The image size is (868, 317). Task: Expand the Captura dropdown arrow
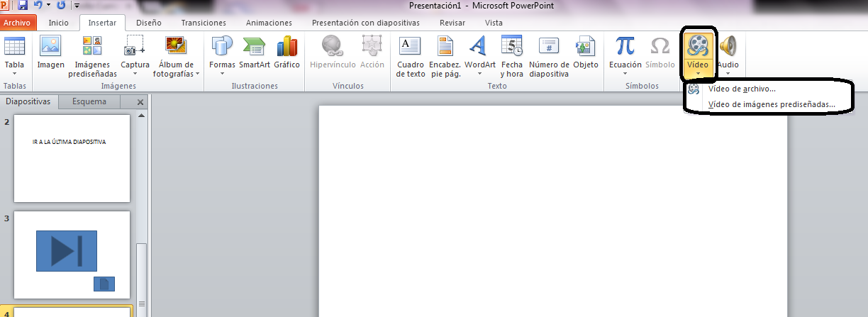[134, 73]
